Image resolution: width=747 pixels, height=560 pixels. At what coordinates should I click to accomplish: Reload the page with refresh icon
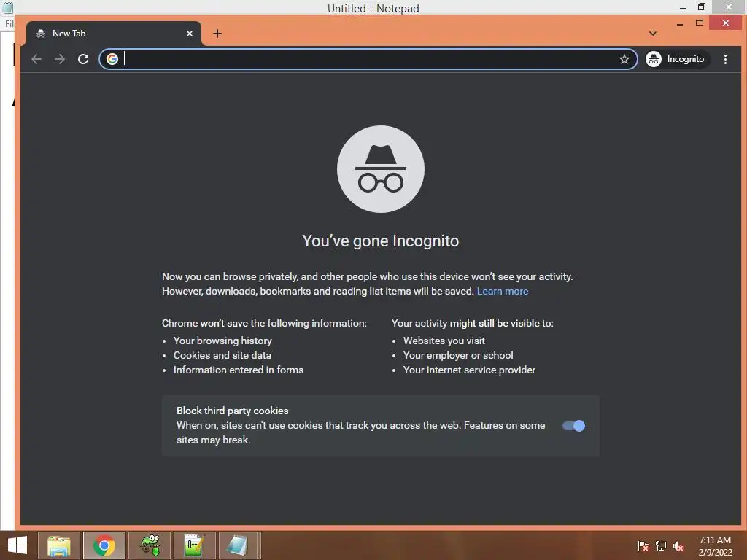(83, 59)
